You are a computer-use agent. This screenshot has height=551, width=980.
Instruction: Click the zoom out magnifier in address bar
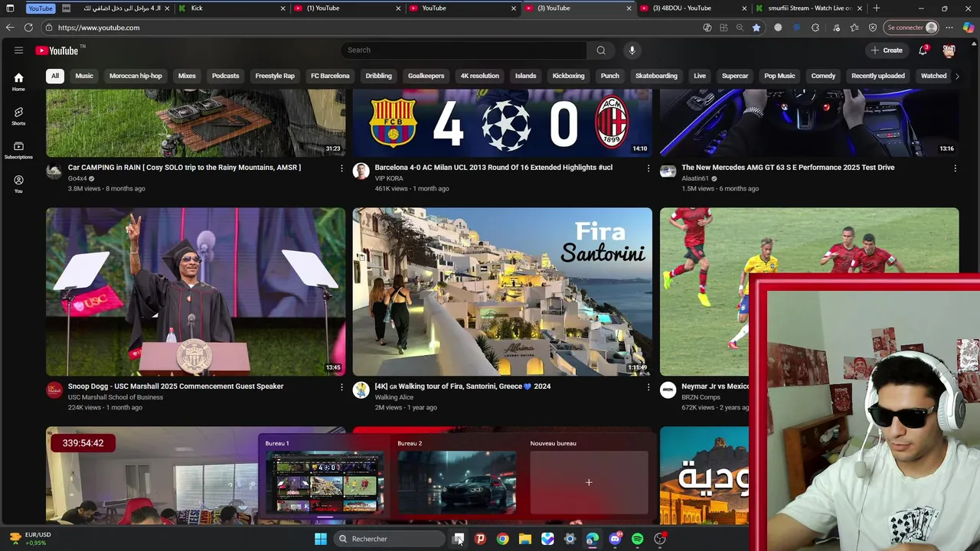740,28
